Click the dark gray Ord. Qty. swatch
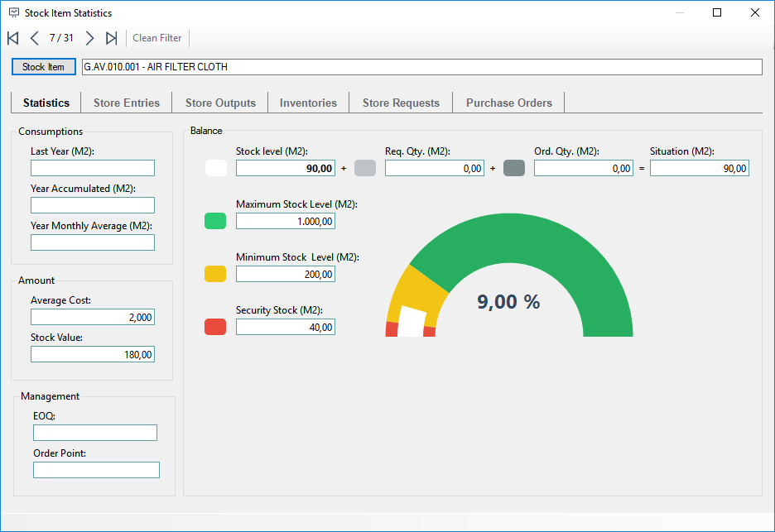This screenshot has height=532, width=775. (514, 168)
